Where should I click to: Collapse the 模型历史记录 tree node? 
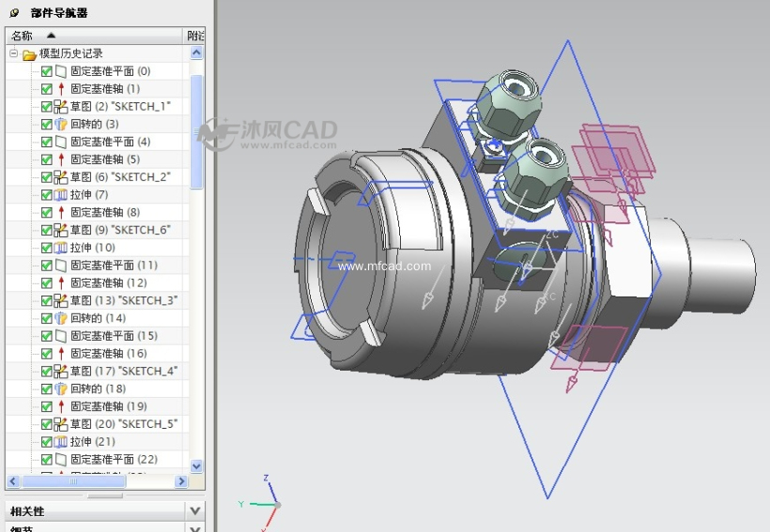click(13, 53)
